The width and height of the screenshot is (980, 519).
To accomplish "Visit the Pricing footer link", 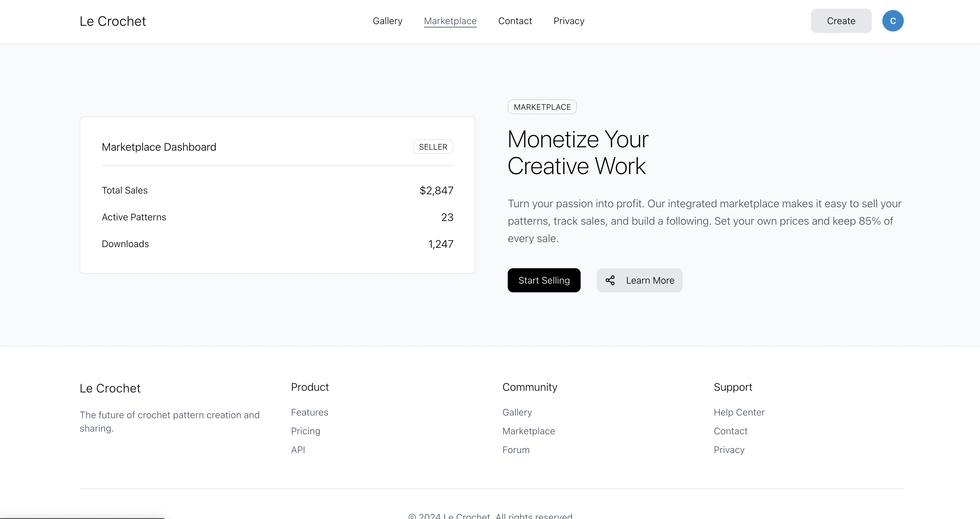I will tap(305, 431).
